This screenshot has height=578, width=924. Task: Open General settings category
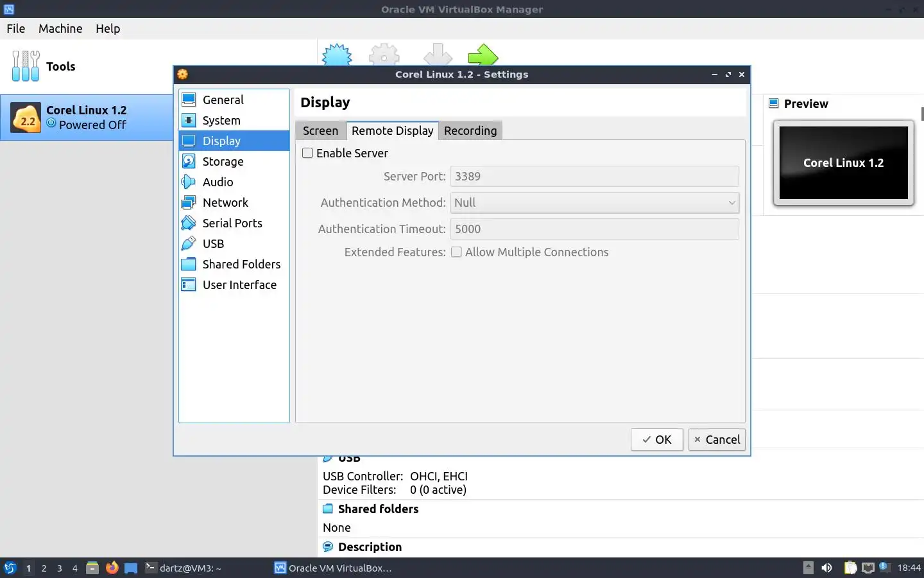click(234, 100)
